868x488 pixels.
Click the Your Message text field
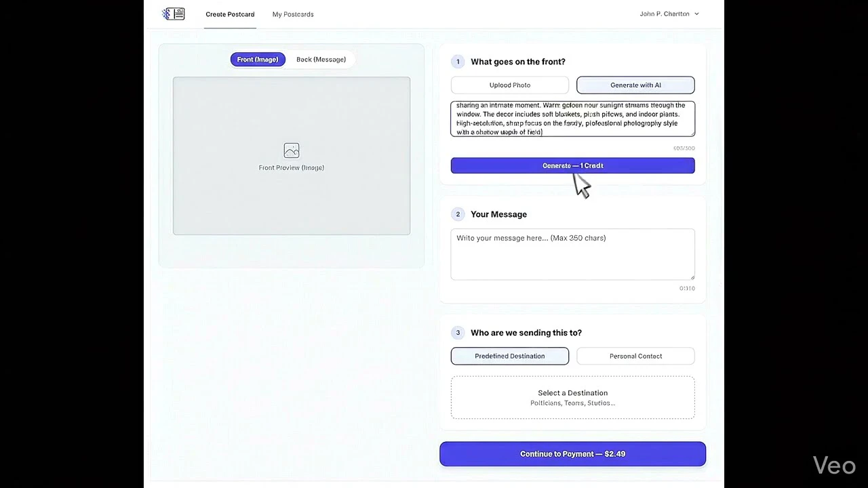point(573,254)
